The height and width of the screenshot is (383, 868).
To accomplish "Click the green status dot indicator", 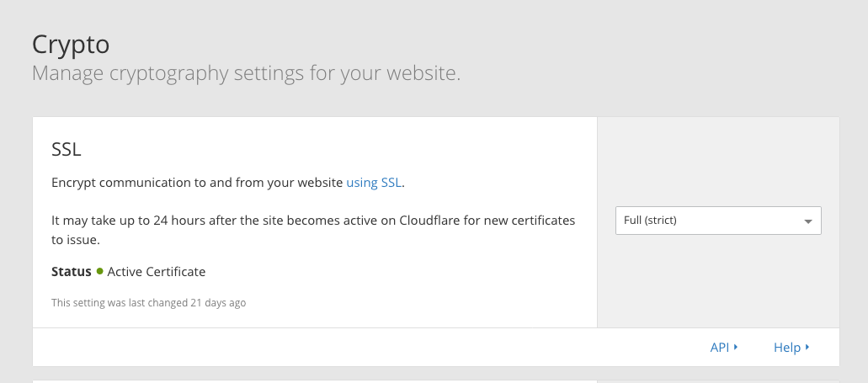I will coord(99,271).
